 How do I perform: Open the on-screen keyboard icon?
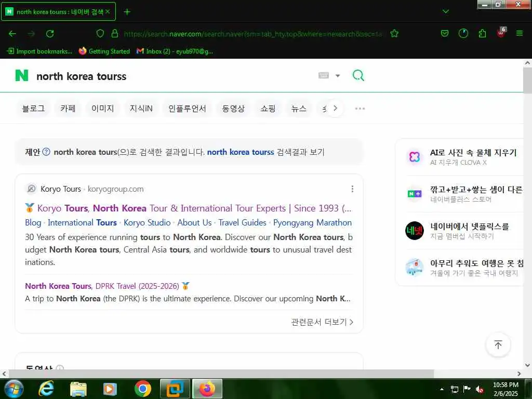tap(323, 75)
